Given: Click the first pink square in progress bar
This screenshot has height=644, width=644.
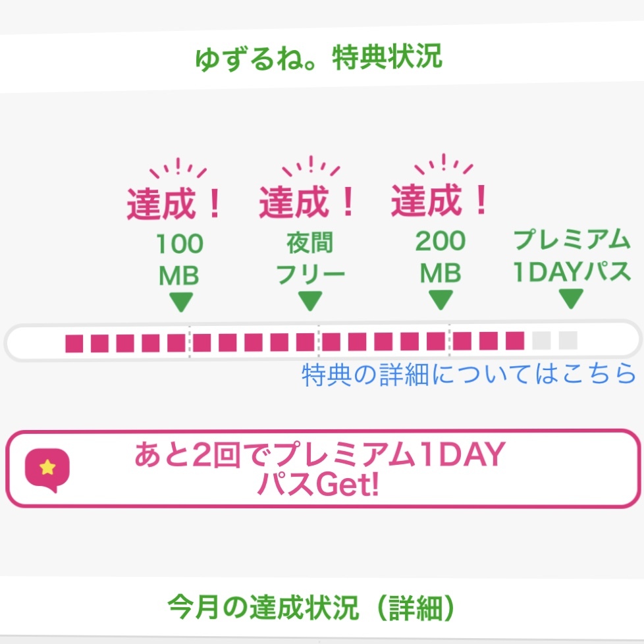Looking at the screenshot, I should click(74, 342).
